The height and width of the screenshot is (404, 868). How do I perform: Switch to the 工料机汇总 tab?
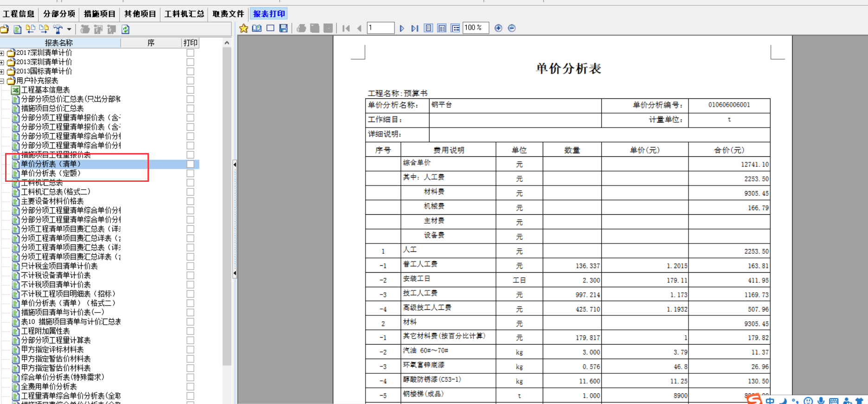[184, 14]
